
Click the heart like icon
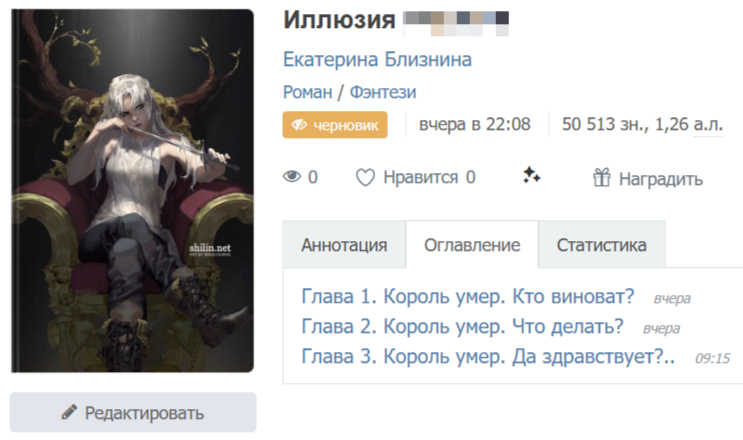click(x=365, y=178)
